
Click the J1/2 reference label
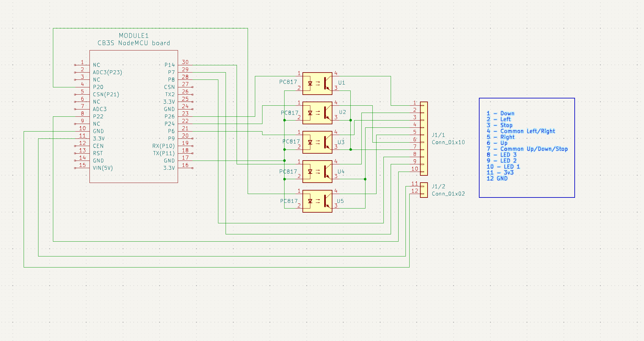click(438, 186)
